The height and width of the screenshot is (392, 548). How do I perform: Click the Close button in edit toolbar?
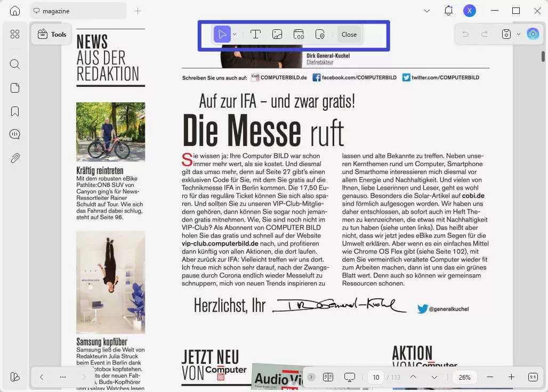(x=349, y=35)
